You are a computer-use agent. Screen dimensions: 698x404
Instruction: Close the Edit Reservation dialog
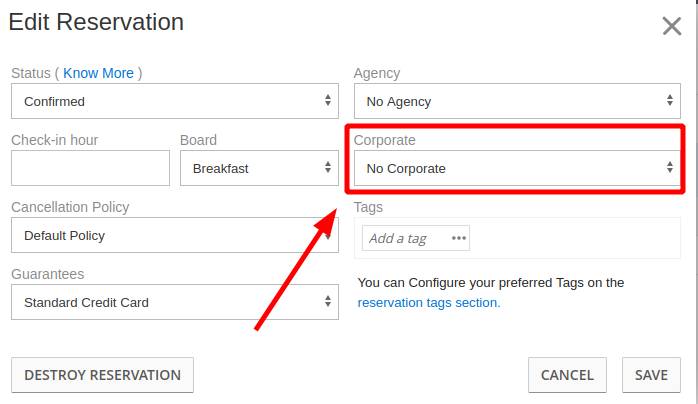coord(672,26)
